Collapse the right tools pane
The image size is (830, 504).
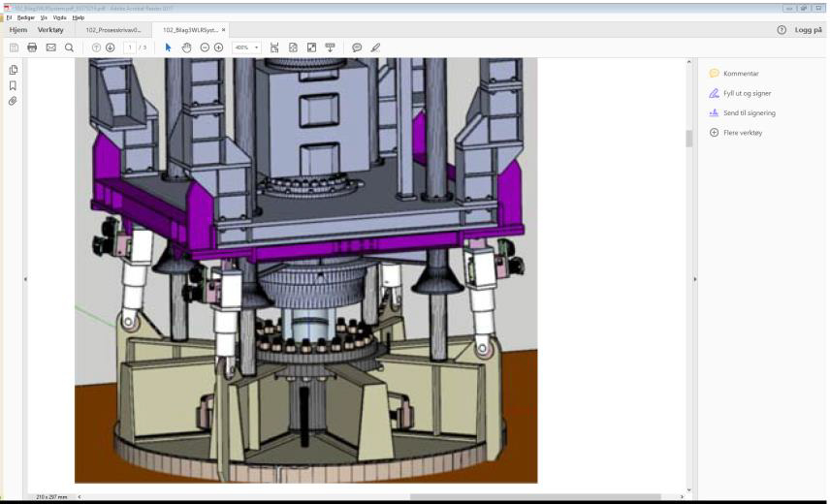tap(694, 279)
